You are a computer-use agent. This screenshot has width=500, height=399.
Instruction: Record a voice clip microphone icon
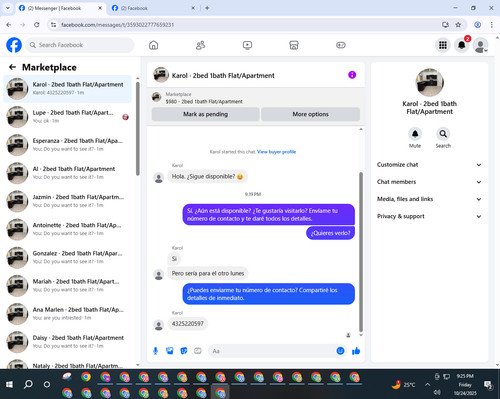(155, 351)
